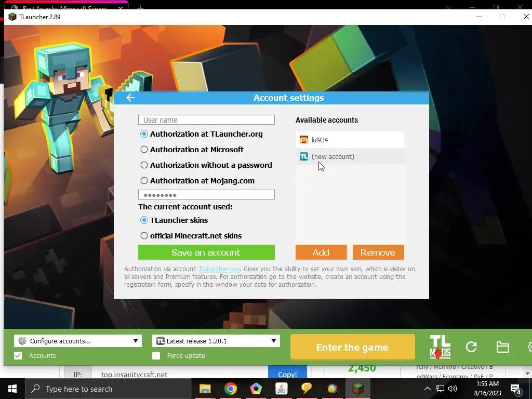
Task: Click the orange Add button
Action: point(321,252)
